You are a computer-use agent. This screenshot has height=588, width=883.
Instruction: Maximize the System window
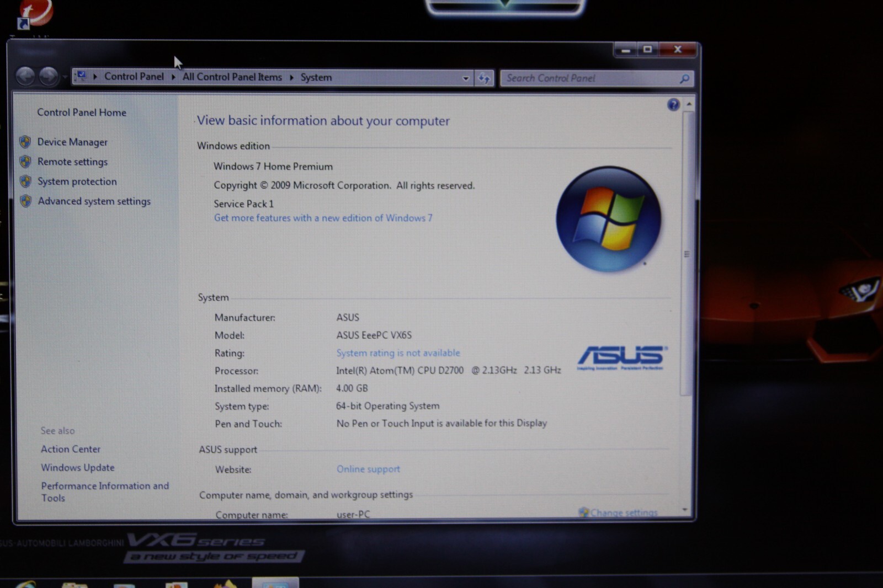pos(647,50)
